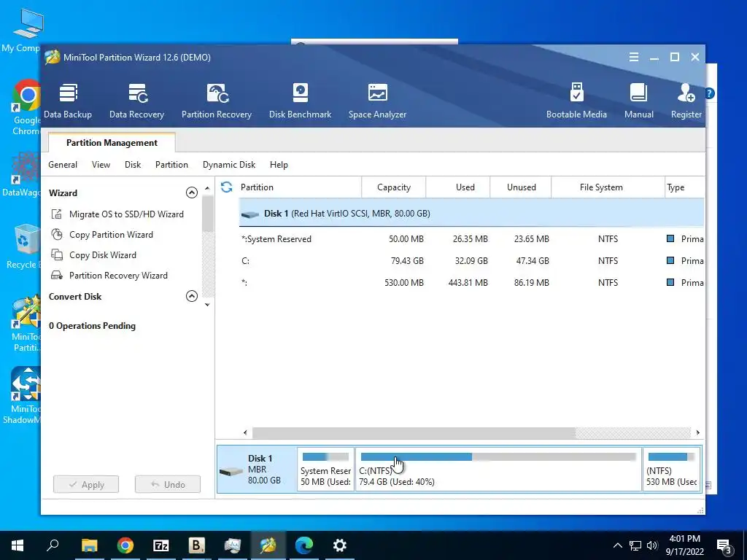Sort by the Used column header
Screen dimensions: 747x560
coord(458,187)
